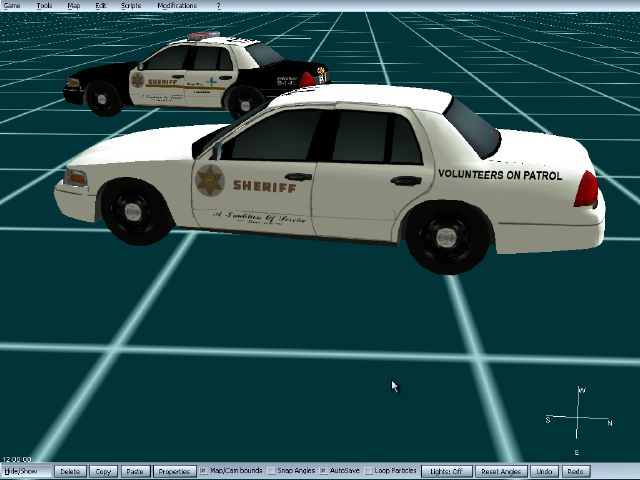Image resolution: width=640 pixels, height=480 pixels.
Task: Open the ? help menu
Action: pos(219,5)
